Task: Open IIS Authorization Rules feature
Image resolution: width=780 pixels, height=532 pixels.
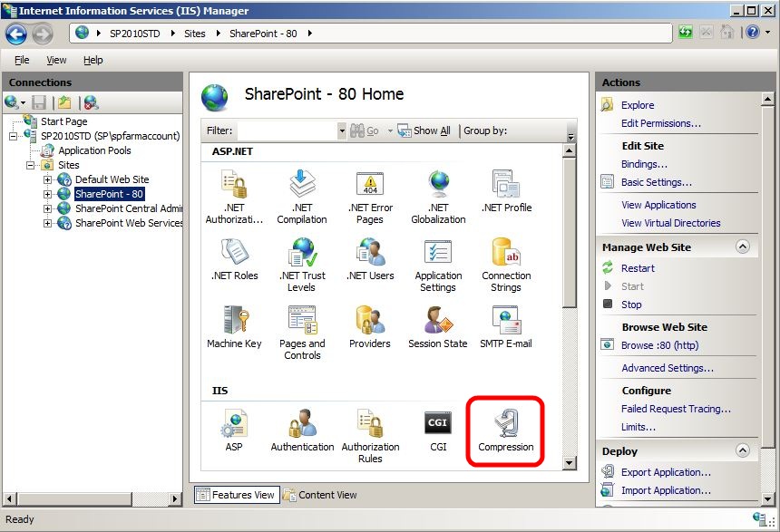Action: (370, 437)
